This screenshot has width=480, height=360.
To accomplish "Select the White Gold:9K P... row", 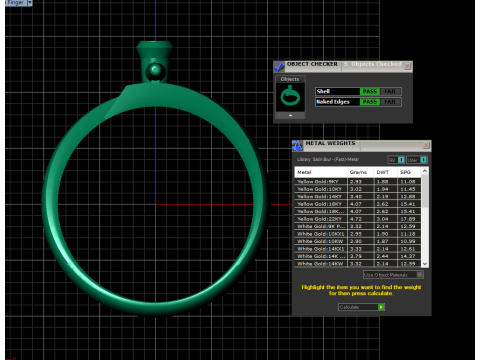I will (x=358, y=226).
